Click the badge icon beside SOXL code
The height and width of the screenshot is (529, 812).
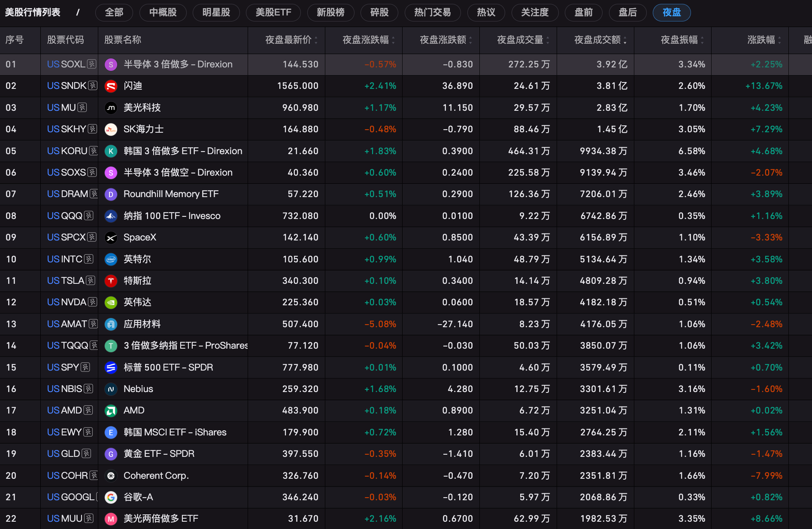coord(92,64)
